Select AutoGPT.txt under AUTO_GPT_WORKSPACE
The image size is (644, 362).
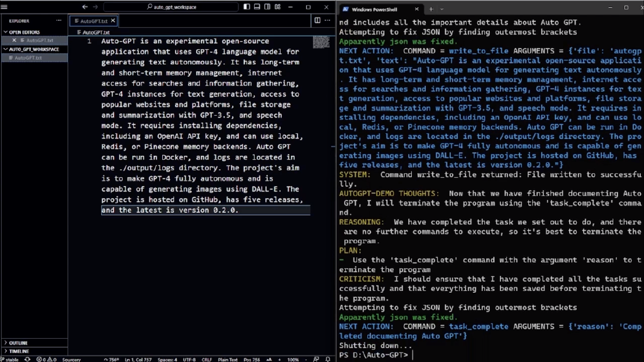(x=29, y=58)
